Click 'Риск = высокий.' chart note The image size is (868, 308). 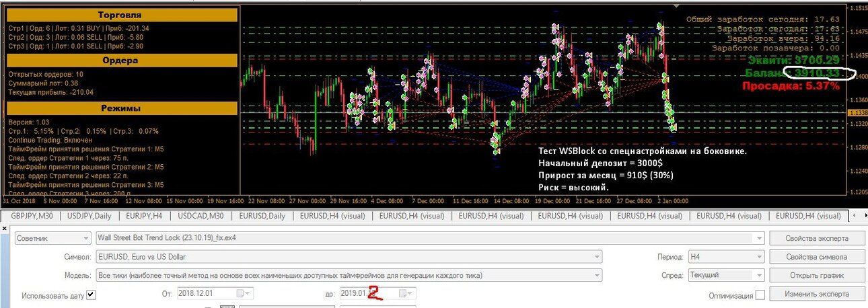573,186
